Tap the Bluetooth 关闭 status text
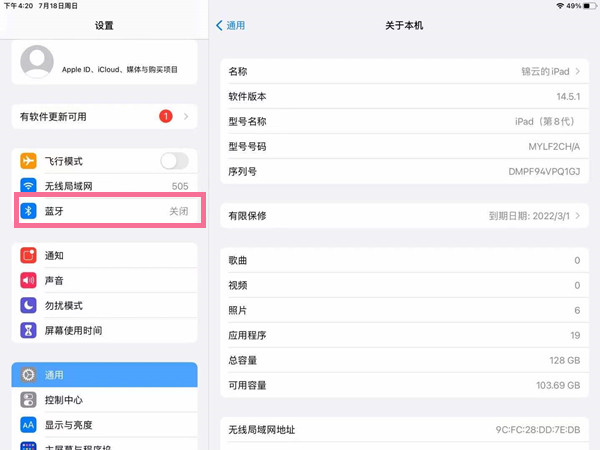 (179, 211)
